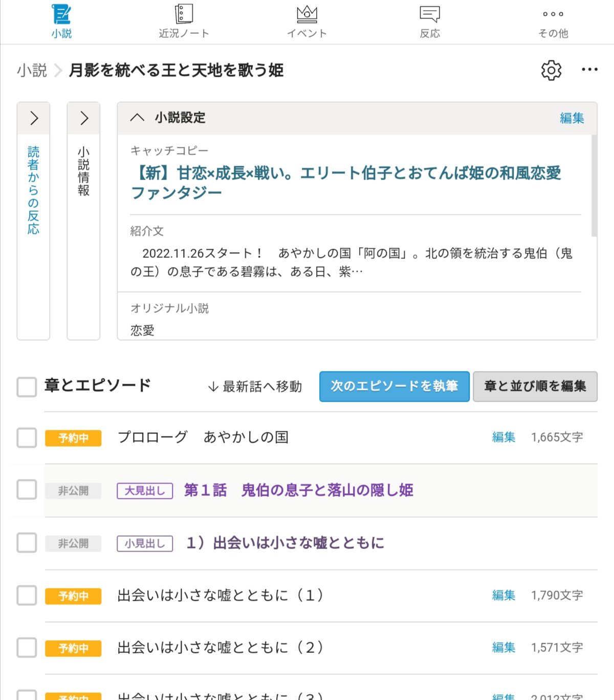Screen dimensions: 614x700
Task: Open the 小説 tab icon
Action: coord(61,14)
